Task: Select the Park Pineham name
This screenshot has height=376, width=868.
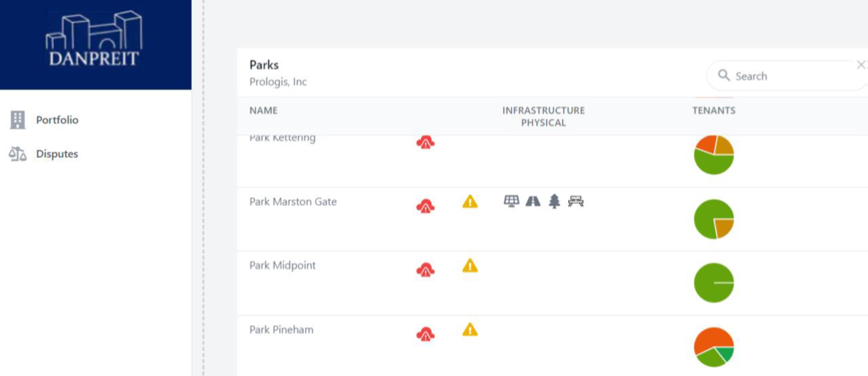Action: (x=281, y=330)
